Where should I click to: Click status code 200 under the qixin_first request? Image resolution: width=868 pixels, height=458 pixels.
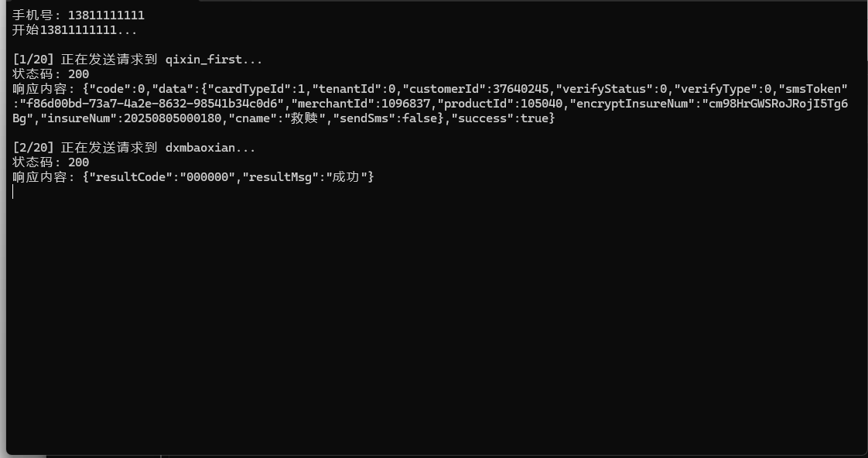[78, 74]
